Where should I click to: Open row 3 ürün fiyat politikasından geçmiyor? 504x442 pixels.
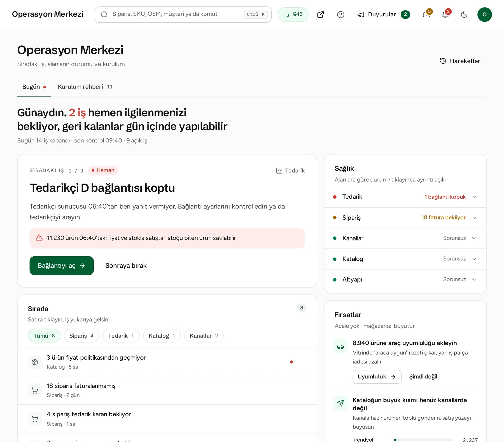pyautogui.click(x=167, y=362)
